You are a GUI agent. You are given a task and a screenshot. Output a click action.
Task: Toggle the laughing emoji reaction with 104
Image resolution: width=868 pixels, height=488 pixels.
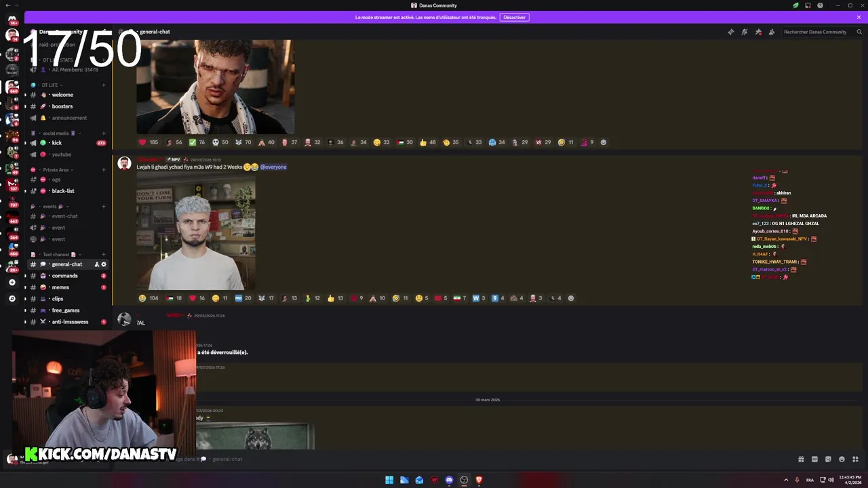(x=149, y=298)
